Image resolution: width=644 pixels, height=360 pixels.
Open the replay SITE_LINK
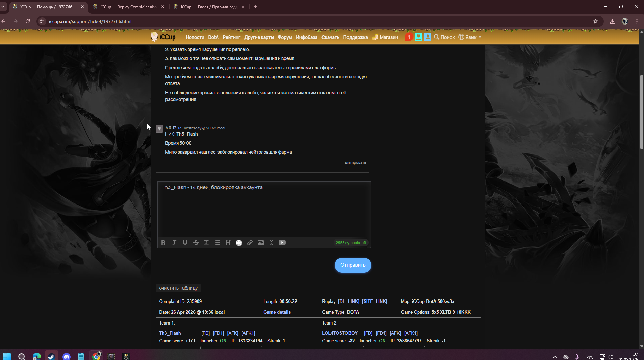point(375,301)
